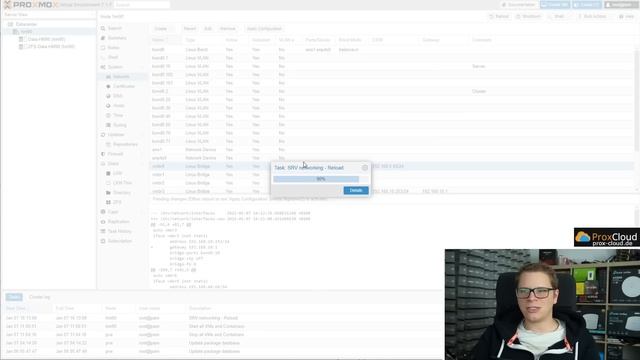Select the bond0 Linux Bond row
This screenshot has width=640, height=360.
click(x=392, y=50)
